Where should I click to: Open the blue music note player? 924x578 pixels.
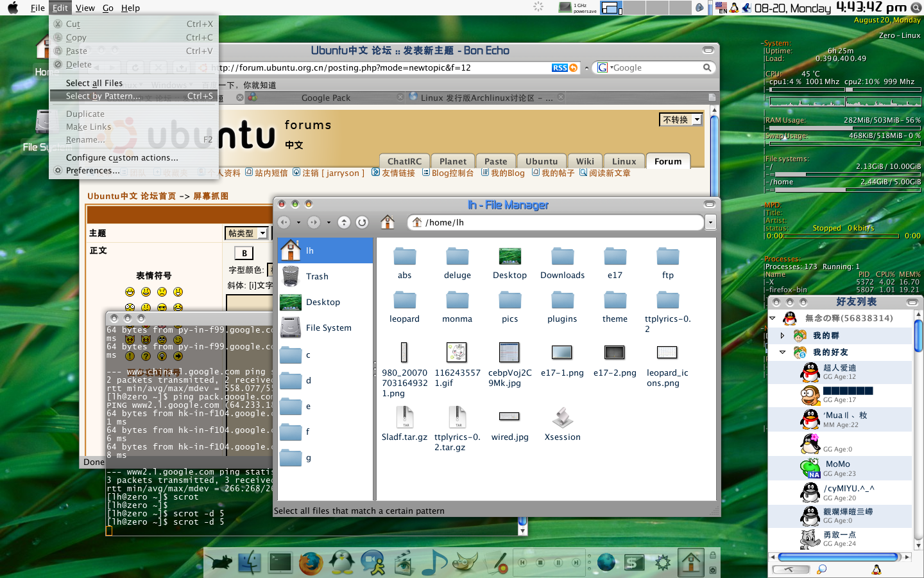434,563
